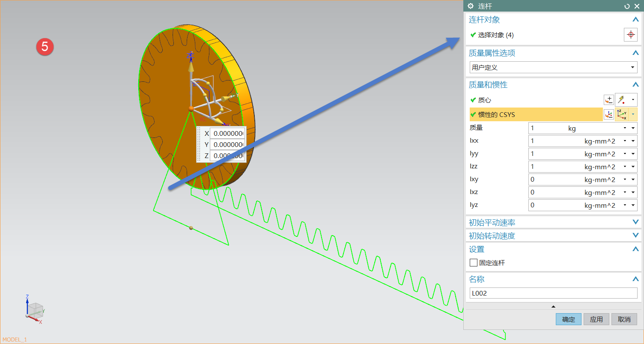This screenshot has width=644, height=344.
Task: Open the kg-mm^2 unit dropdown for Ixx
Action: pos(625,141)
